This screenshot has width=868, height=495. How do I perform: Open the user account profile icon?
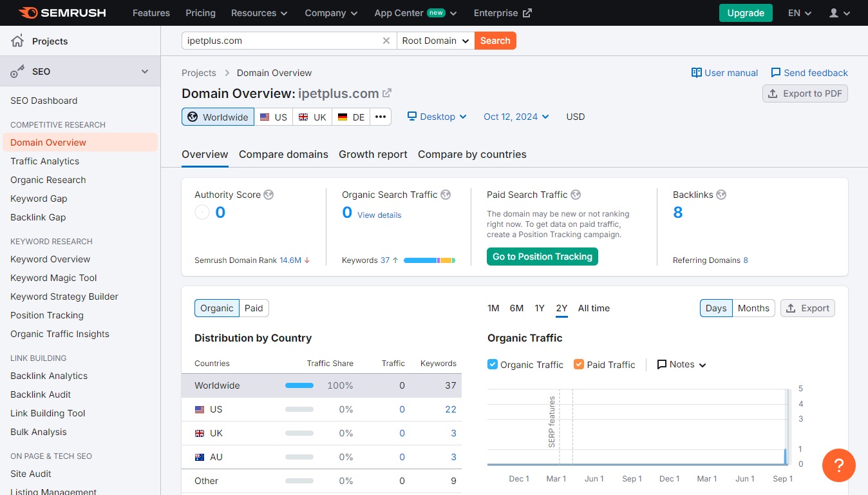coord(834,13)
